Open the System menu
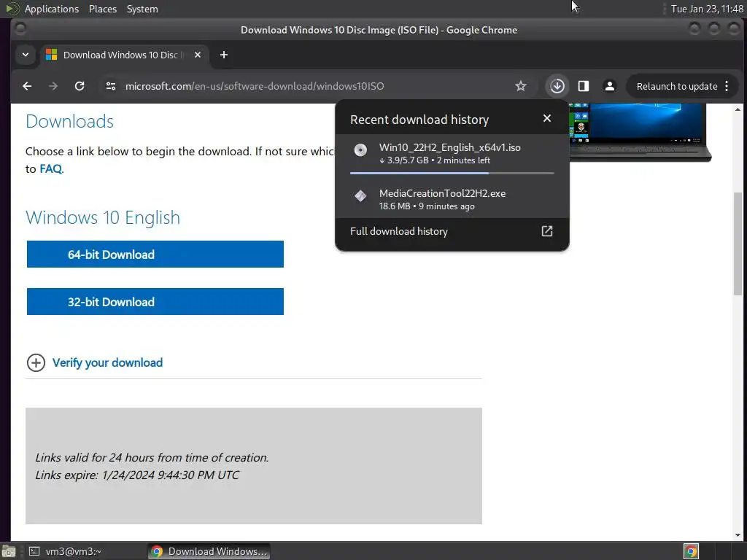 142,9
